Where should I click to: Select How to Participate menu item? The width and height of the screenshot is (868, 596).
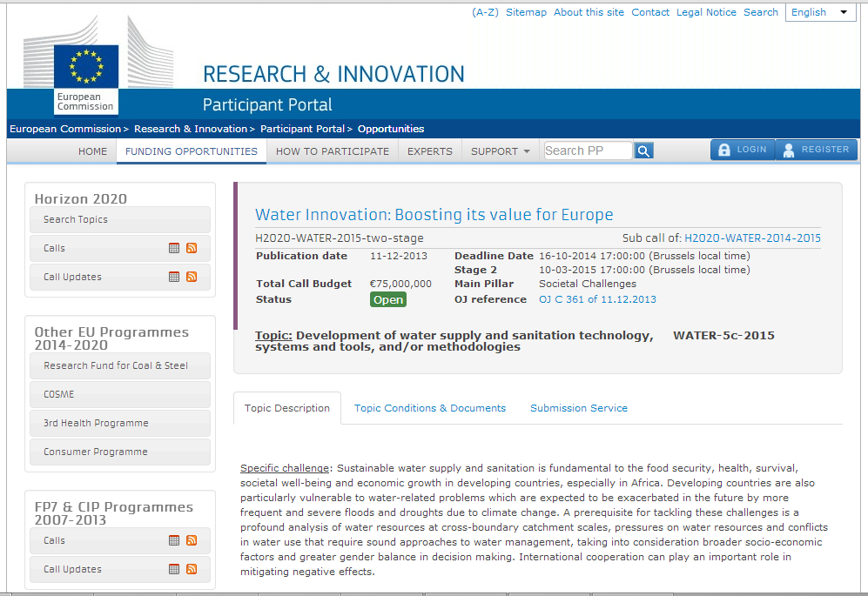[333, 151]
